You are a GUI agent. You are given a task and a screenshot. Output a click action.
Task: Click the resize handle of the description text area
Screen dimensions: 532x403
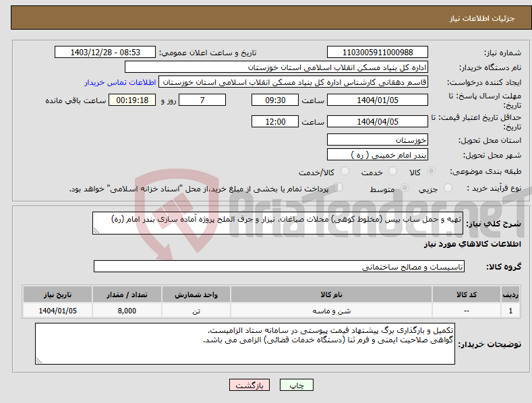coord(96,230)
